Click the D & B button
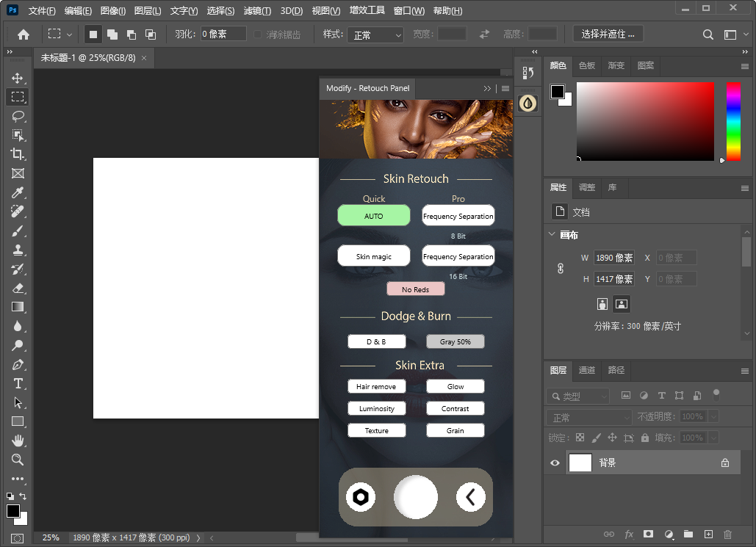Image resolution: width=756 pixels, height=547 pixels. tap(377, 341)
